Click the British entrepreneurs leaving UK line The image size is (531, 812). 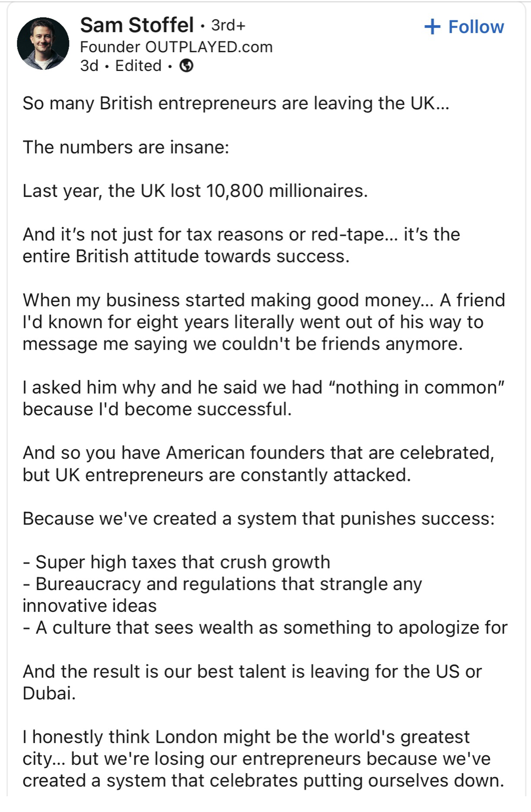point(236,103)
